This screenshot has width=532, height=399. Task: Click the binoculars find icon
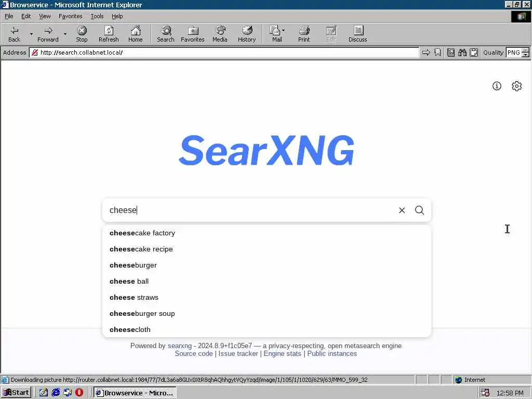pyautogui.click(x=462, y=52)
